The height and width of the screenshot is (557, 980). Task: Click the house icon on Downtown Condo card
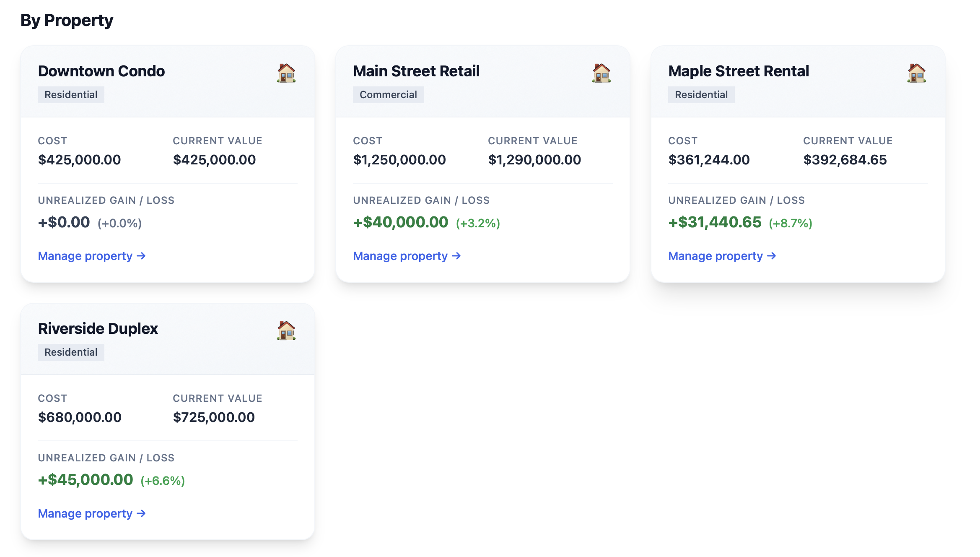(x=286, y=73)
